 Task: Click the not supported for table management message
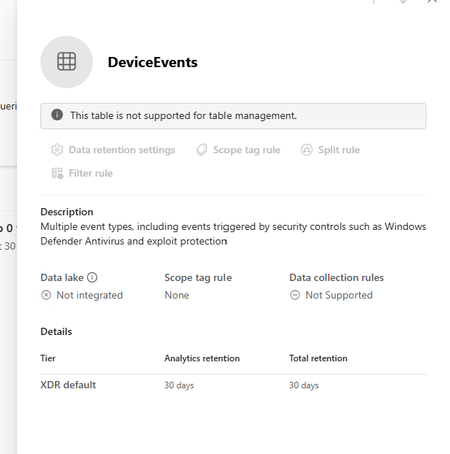click(183, 115)
